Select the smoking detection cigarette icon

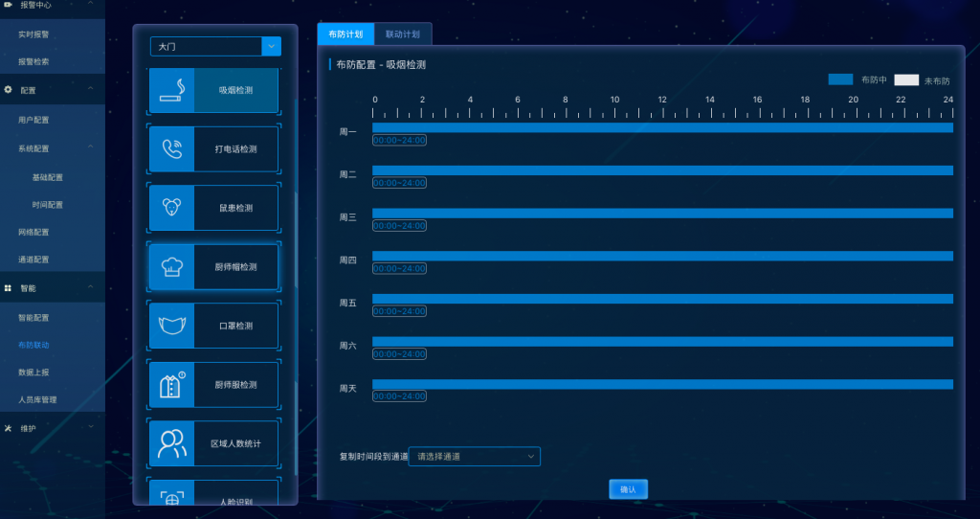coord(172,90)
